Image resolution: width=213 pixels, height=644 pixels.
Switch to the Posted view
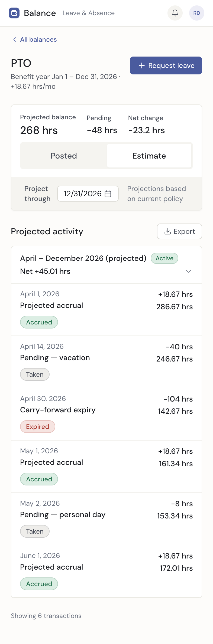pos(64,156)
